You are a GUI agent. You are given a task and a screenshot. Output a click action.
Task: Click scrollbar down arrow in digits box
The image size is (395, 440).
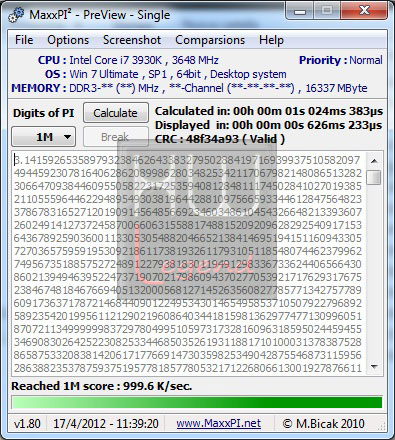coord(374,367)
